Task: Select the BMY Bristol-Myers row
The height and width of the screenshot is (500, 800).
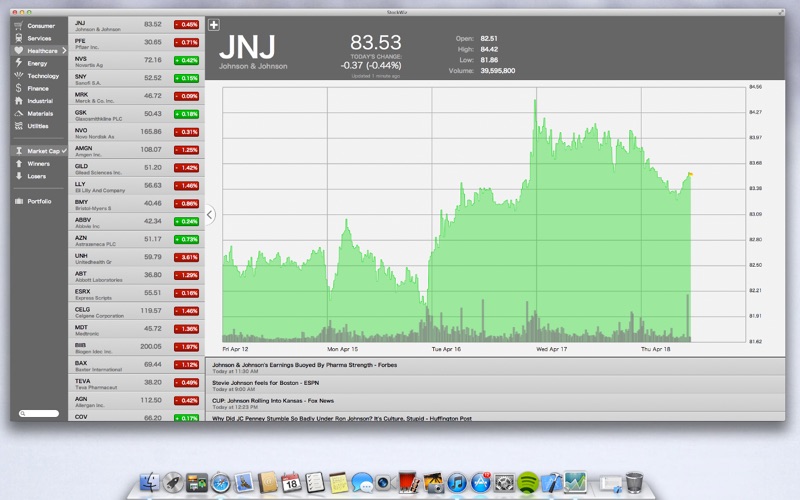Action: 136,204
